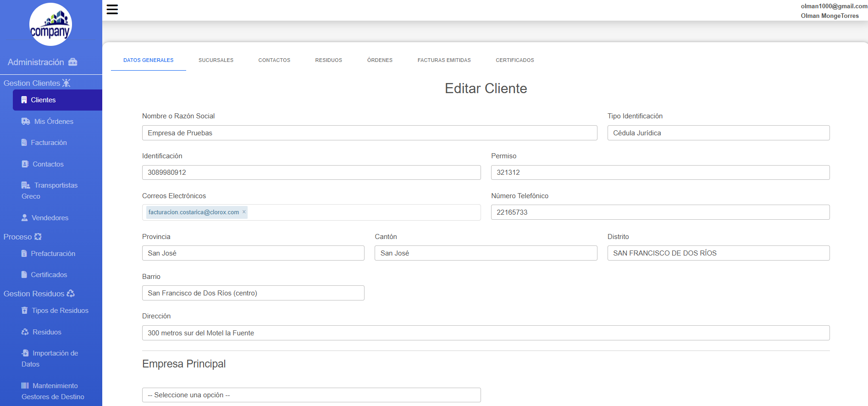The image size is (868, 406).
Task: Click the Contactos address book icon
Action: pyautogui.click(x=25, y=164)
